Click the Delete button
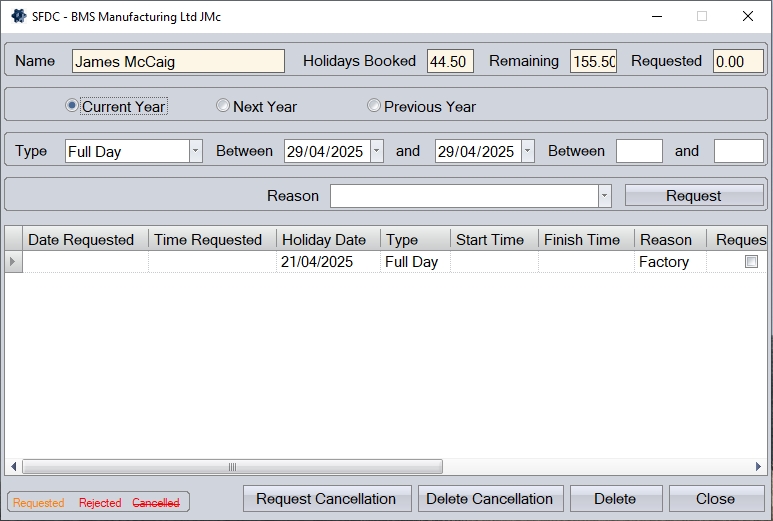 (x=616, y=499)
